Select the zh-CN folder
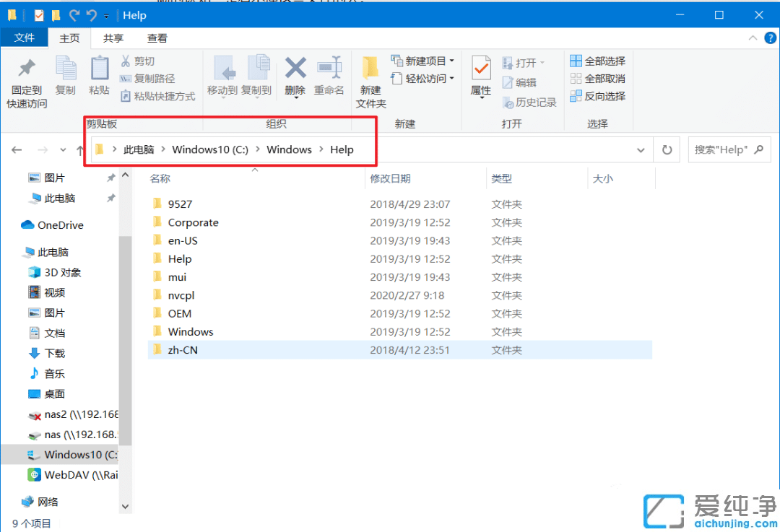The width and height of the screenshot is (780, 532). tap(400, 350)
